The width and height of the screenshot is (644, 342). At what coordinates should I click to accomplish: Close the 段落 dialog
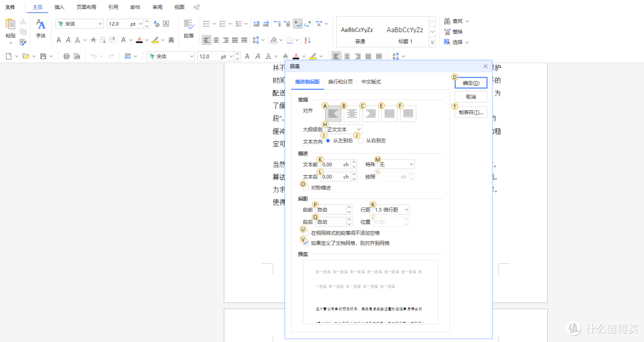click(x=485, y=66)
